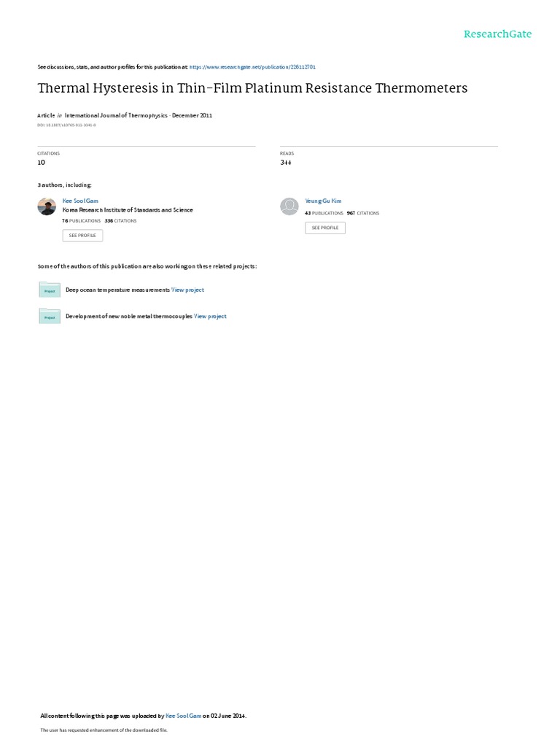Viewport: 560px width, 747px height.
Task: Click International Journal of Thermophysics journal name
Action: (116, 115)
